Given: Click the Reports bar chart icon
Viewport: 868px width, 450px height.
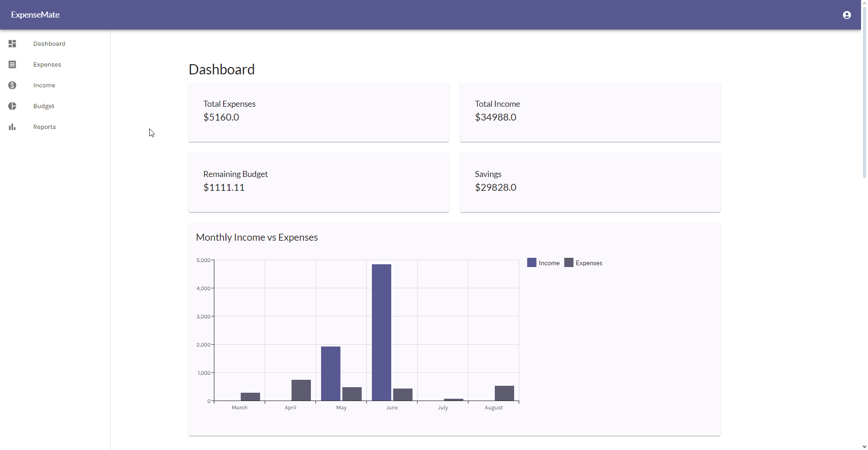Looking at the screenshot, I should [12, 127].
